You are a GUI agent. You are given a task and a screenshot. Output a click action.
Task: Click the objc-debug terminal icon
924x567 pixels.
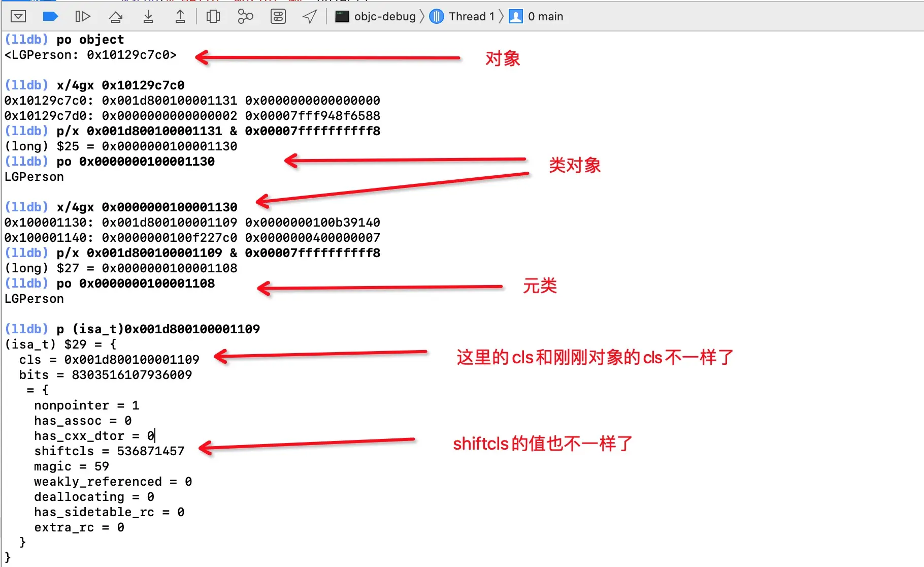(x=342, y=17)
